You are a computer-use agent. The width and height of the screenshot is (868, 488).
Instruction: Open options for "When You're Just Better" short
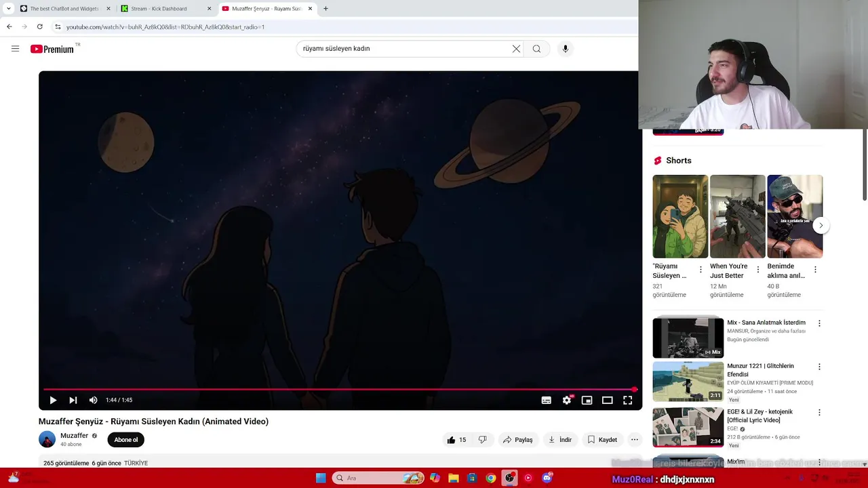(x=758, y=270)
